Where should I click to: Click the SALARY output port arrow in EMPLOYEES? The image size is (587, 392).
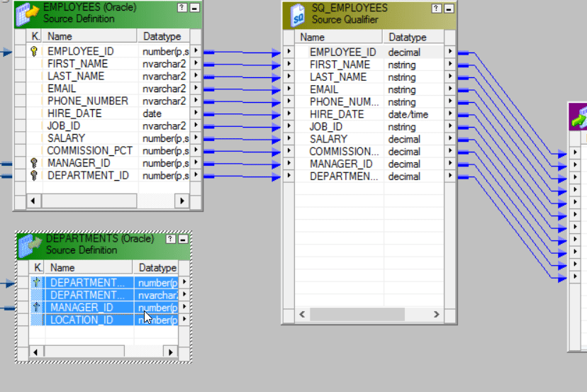[196, 138]
